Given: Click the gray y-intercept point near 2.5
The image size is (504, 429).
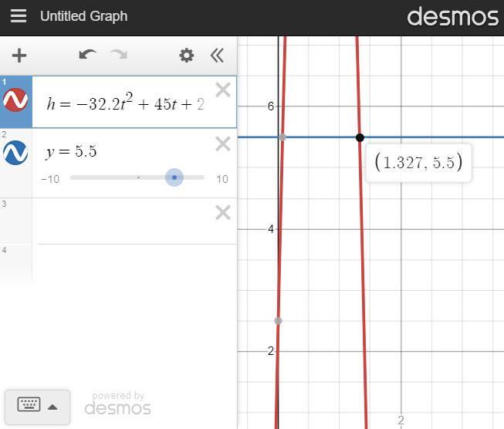Looking at the screenshot, I should [279, 321].
